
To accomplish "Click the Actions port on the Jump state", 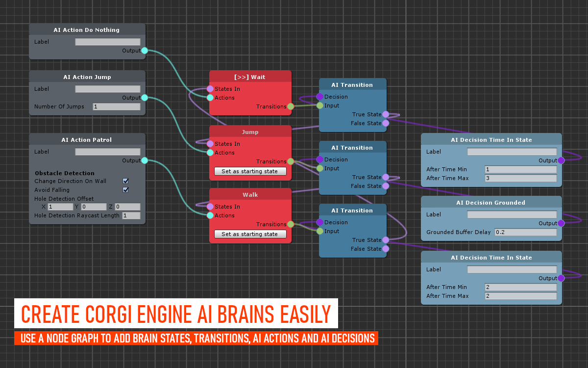I will tap(210, 153).
